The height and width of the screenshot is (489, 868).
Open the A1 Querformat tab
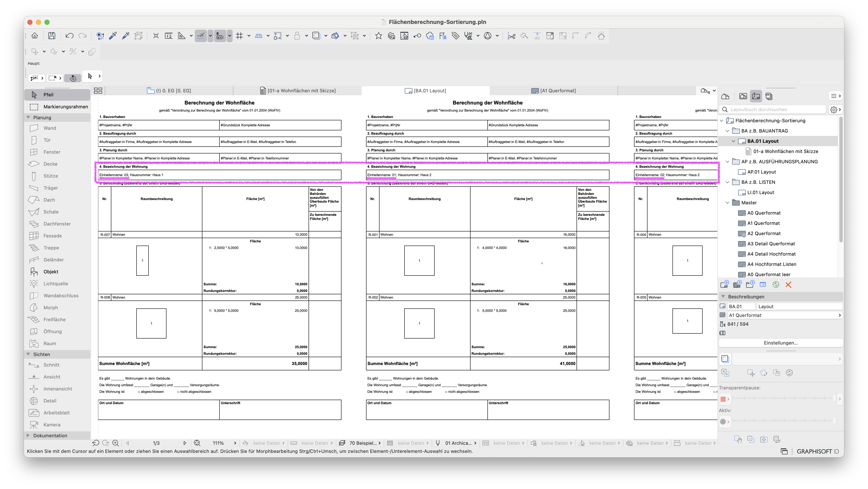(x=554, y=91)
